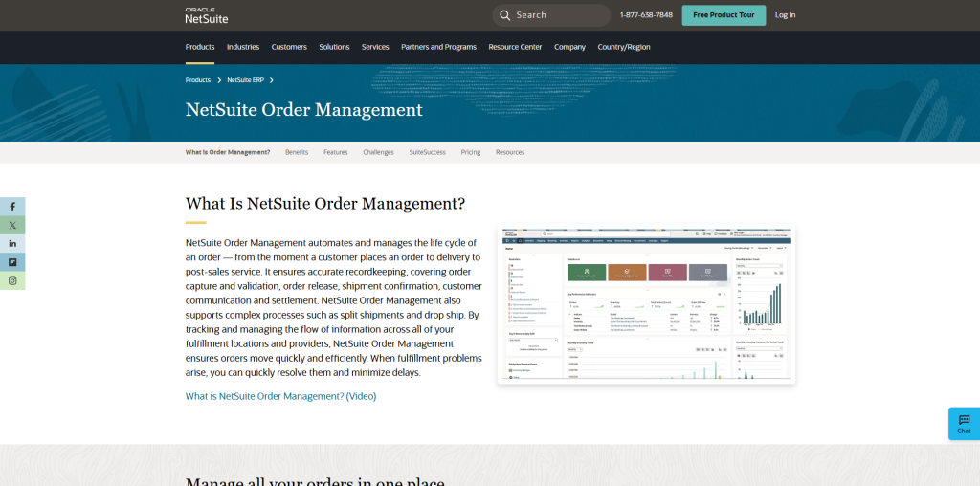980x486 pixels.
Task: Jump to Pricing section
Action: [471, 152]
